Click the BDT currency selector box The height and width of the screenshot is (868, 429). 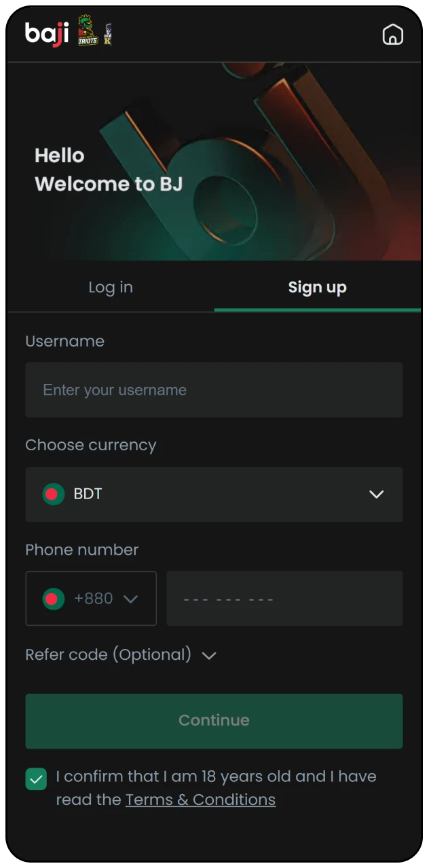coord(214,494)
